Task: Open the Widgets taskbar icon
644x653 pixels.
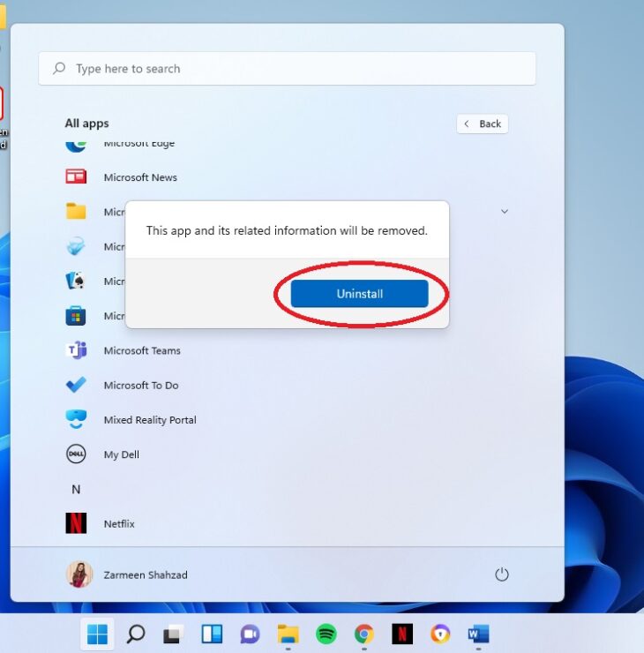Action: pos(212,634)
